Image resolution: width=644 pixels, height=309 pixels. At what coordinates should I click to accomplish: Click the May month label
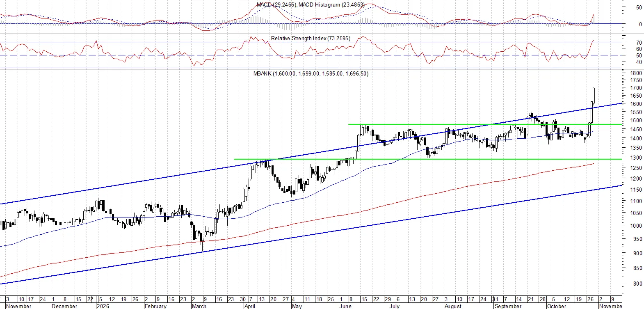(x=297, y=306)
